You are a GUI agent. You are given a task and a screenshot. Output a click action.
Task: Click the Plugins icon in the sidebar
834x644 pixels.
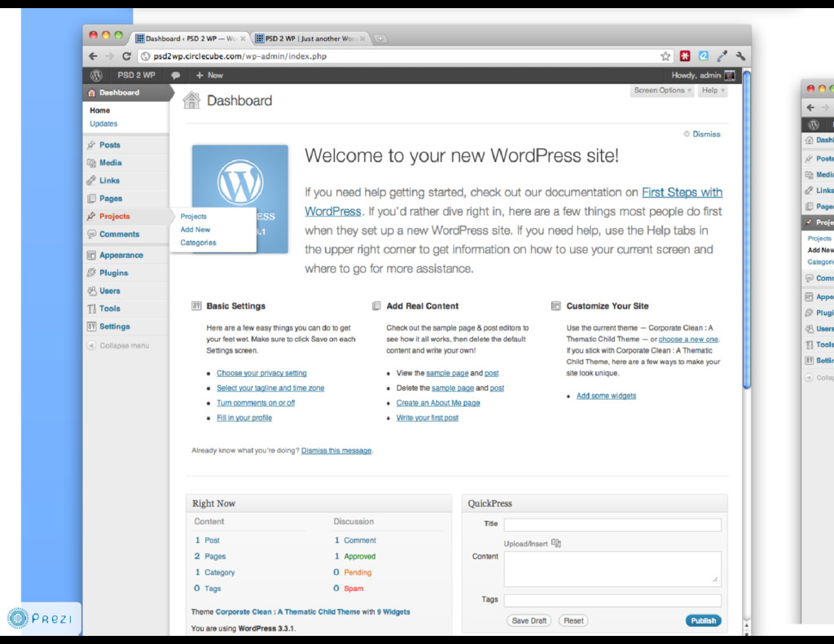click(x=91, y=273)
